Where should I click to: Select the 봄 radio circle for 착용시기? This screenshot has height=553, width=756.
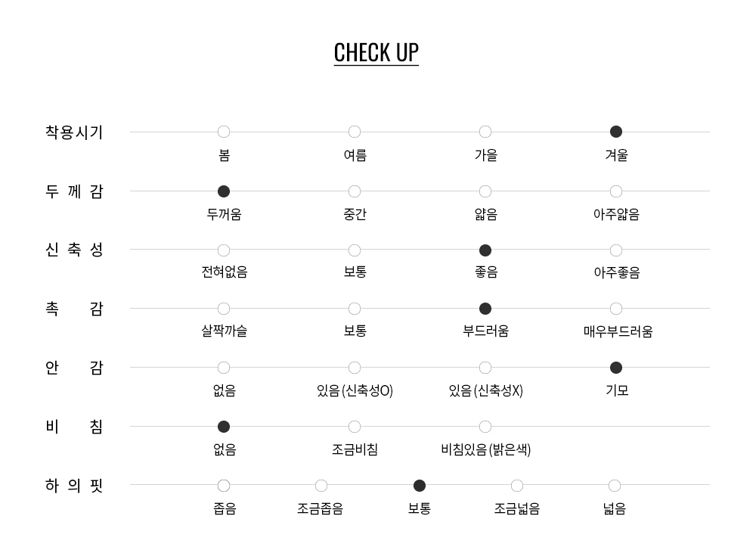click(224, 132)
